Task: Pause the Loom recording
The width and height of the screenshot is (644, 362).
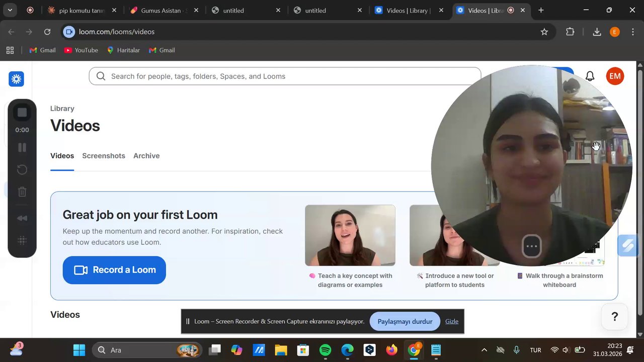Action: 22,147
